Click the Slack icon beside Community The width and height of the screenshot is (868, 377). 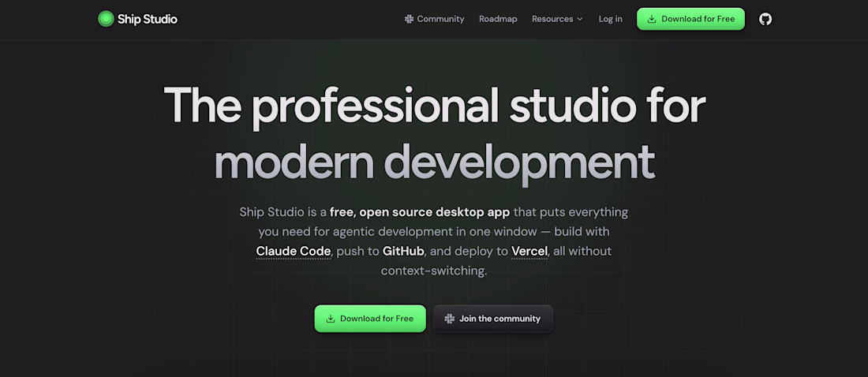click(409, 19)
